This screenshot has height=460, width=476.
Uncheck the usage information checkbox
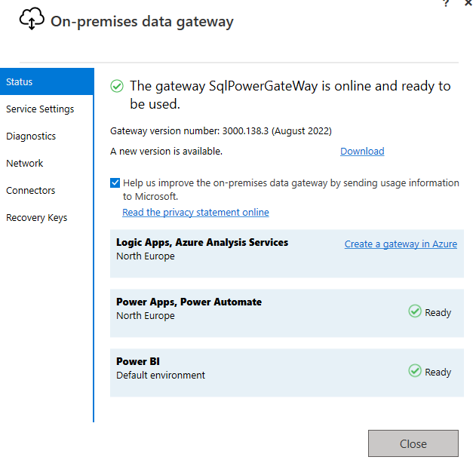coord(115,183)
